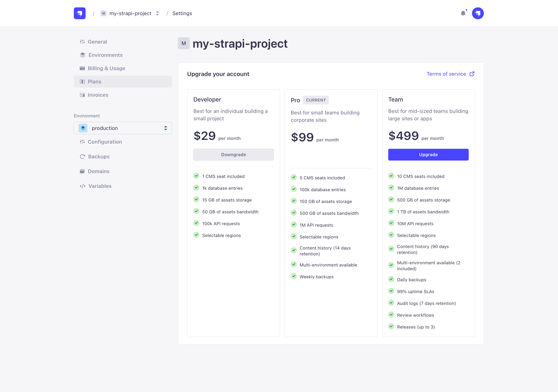This screenshot has height=392, width=558.
Task: Expand the my-strapi-project breadcrumb dropdown
Action: (157, 13)
